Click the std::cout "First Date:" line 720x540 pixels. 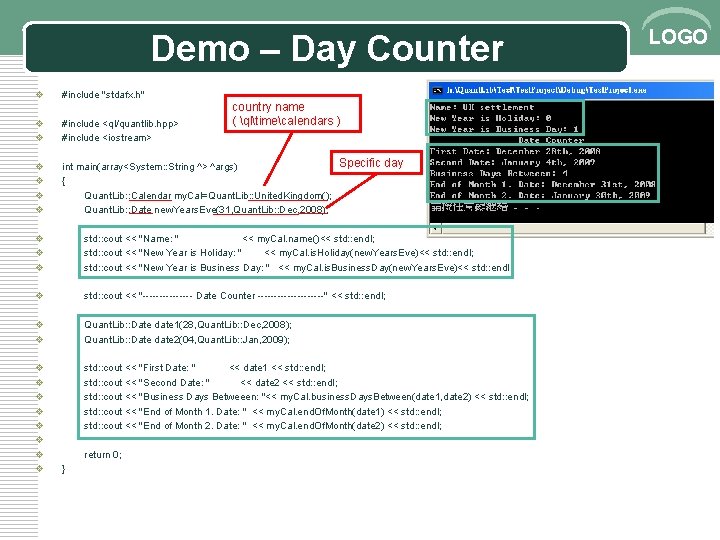tap(204, 368)
